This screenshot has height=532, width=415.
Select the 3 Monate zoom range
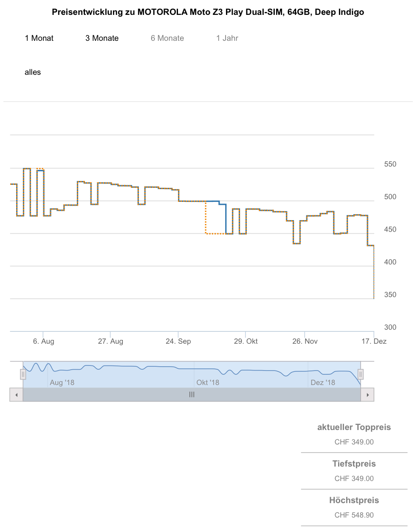(x=102, y=38)
